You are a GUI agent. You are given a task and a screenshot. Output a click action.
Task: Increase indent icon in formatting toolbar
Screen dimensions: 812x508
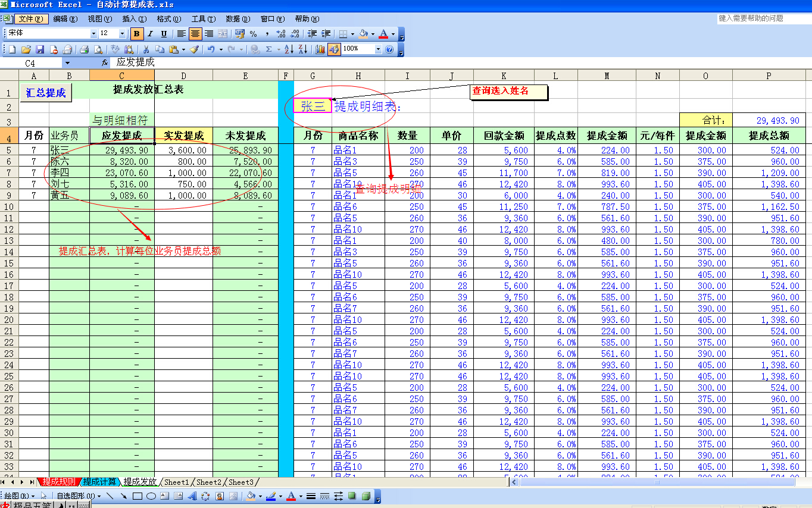(x=326, y=34)
